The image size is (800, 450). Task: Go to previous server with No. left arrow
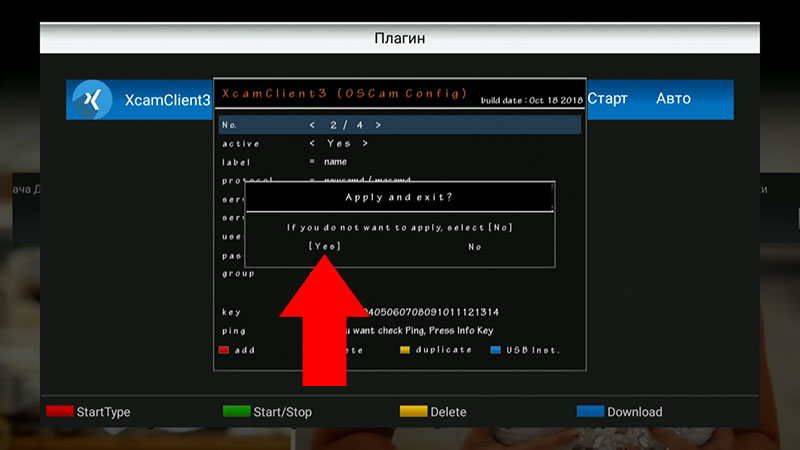pos(312,125)
